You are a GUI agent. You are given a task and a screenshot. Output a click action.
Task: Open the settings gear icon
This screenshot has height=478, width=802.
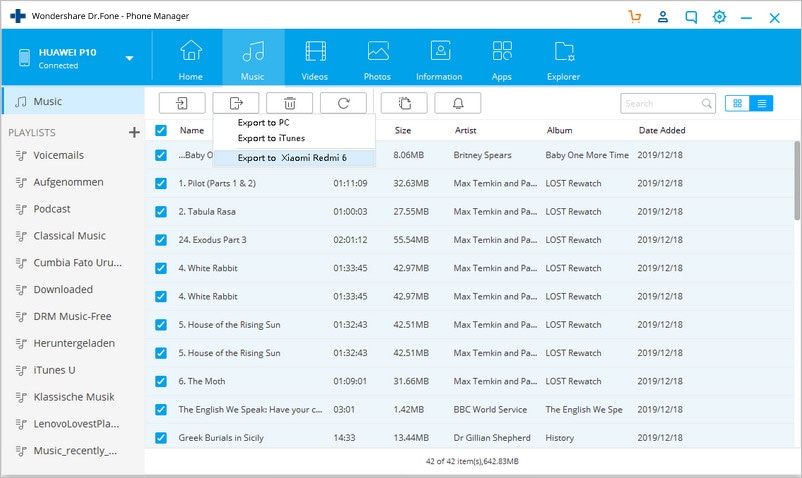point(719,17)
